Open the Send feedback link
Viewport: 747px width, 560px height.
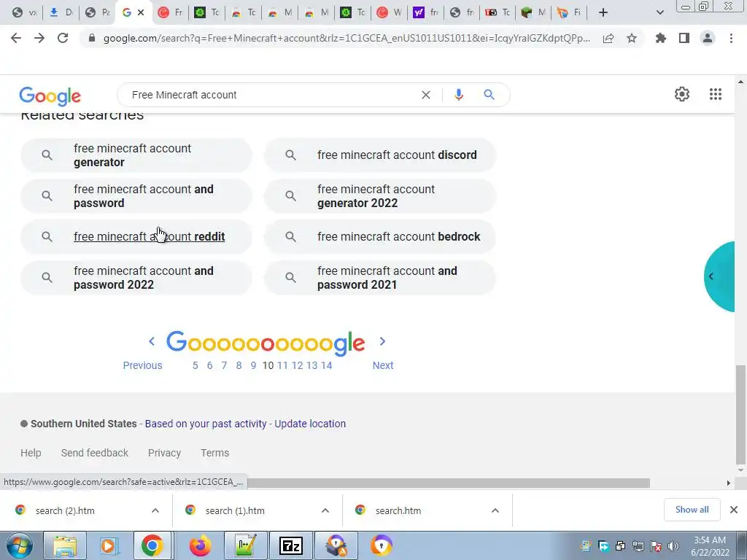[x=94, y=453]
